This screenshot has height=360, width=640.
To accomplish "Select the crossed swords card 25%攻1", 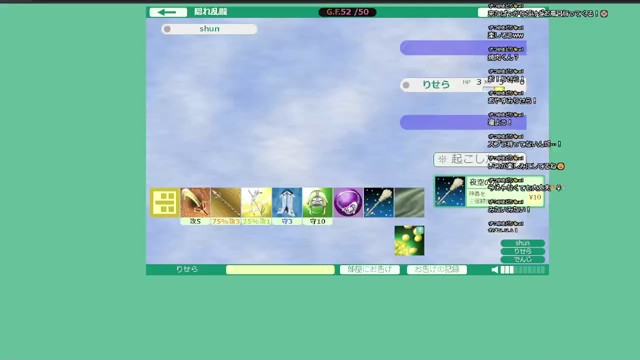I will (256, 206).
